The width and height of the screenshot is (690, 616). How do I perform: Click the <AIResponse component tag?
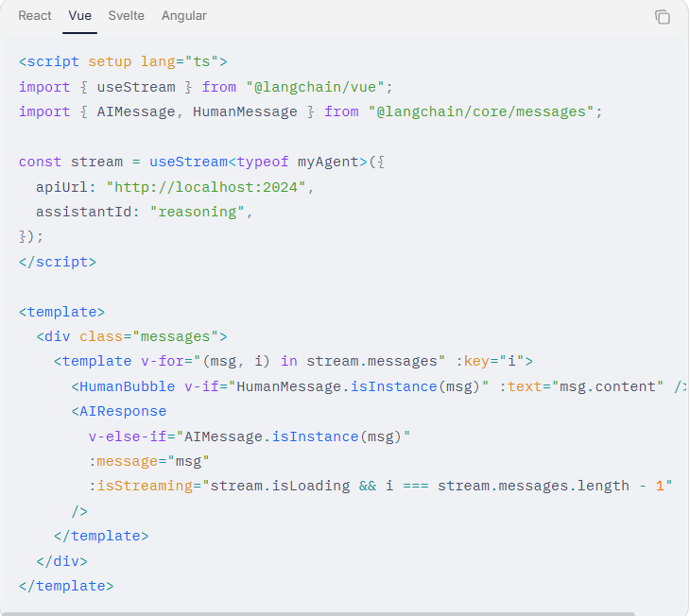(x=119, y=411)
